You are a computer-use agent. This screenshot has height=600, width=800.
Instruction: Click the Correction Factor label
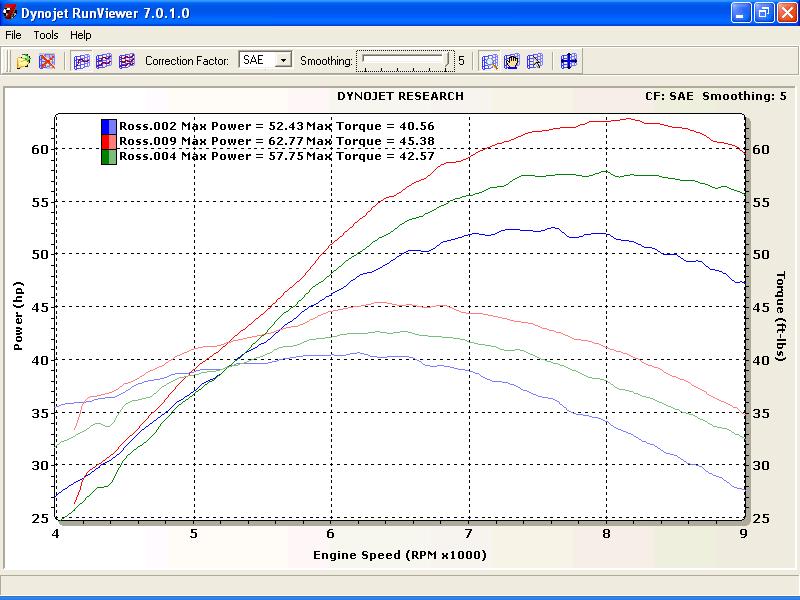click(187, 61)
